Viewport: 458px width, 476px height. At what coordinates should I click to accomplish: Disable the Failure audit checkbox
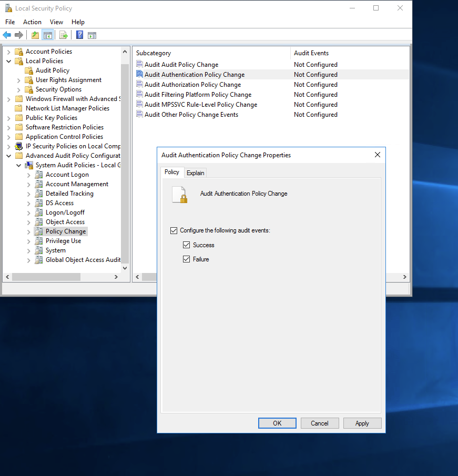pyautogui.click(x=186, y=259)
